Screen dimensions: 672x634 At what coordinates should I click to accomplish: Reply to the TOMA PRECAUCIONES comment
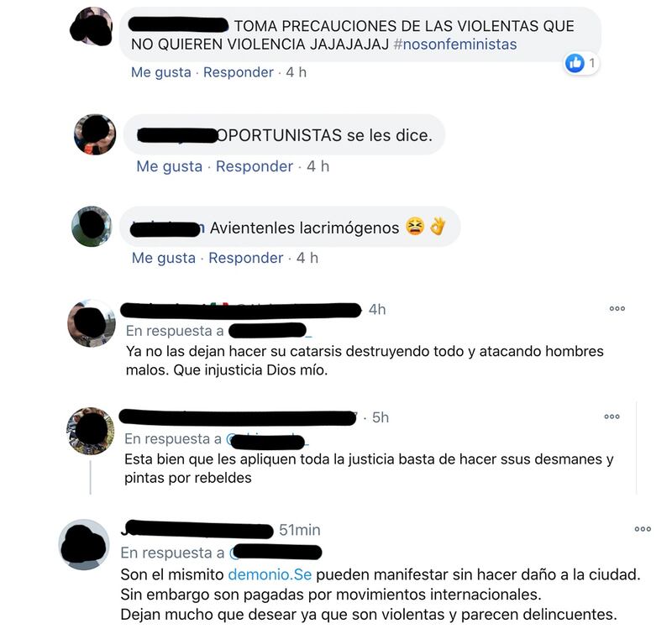(239, 72)
